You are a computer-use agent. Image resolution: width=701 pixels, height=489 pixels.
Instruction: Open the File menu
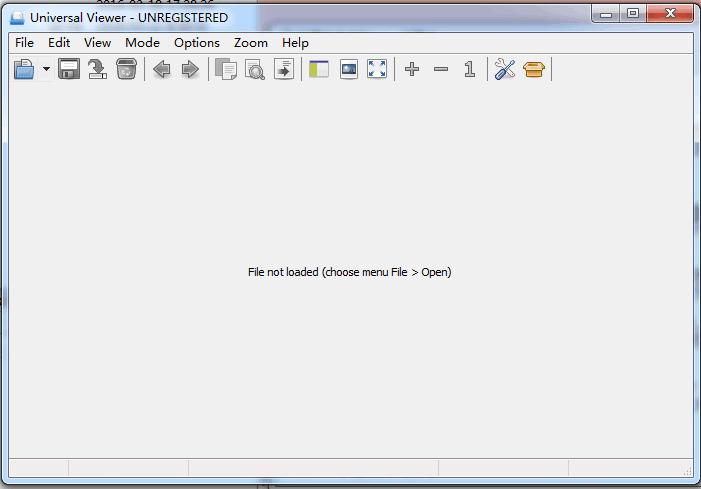25,43
